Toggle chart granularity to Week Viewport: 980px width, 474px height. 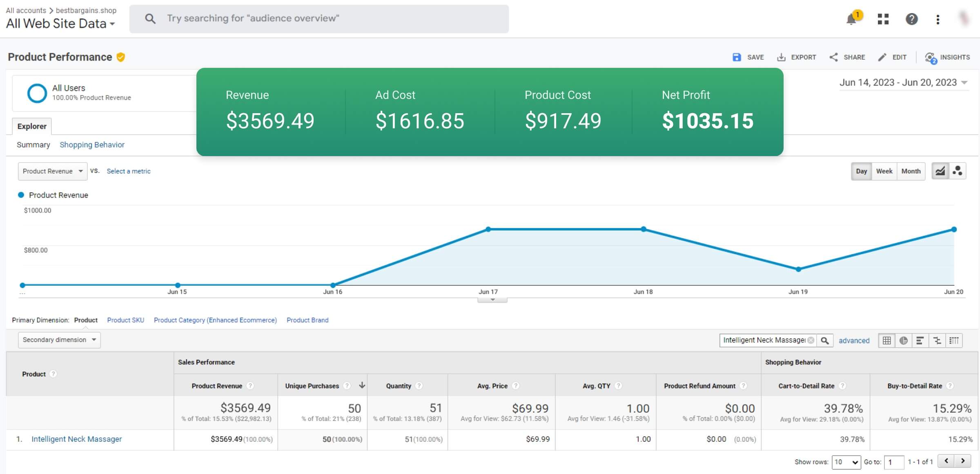pos(884,171)
